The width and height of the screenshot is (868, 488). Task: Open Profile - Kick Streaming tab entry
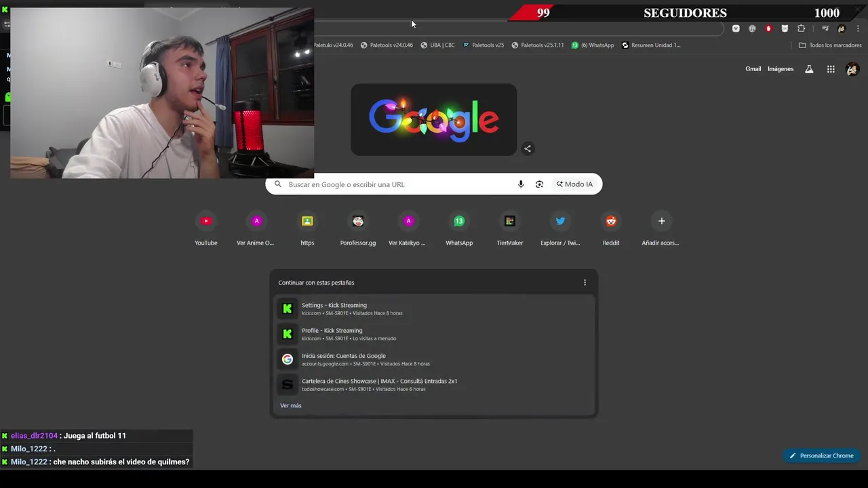click(434, 334)
